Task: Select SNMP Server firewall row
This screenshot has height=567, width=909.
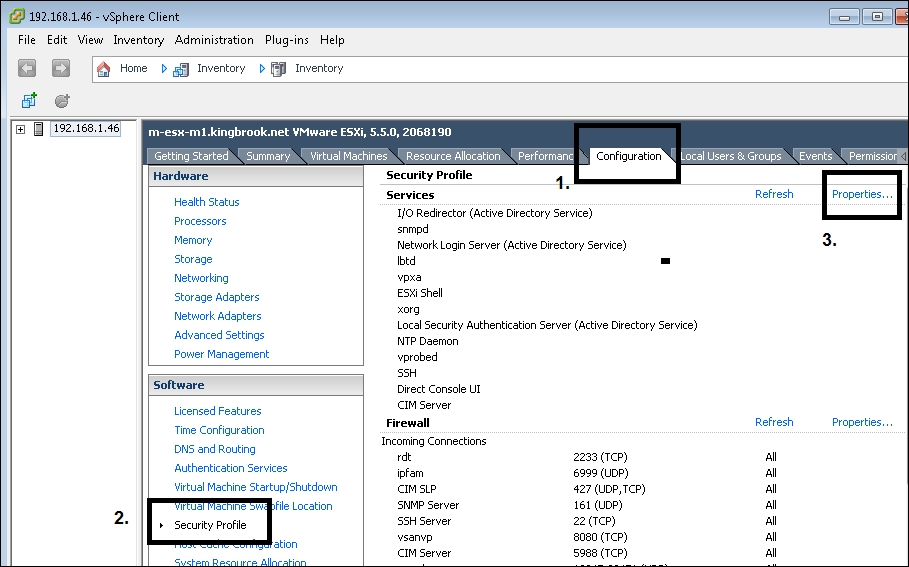Action: [x=587, y=505]
